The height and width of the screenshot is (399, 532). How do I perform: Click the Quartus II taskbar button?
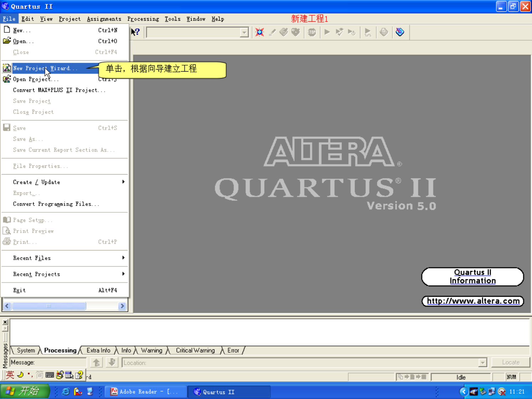coord(229,392)
